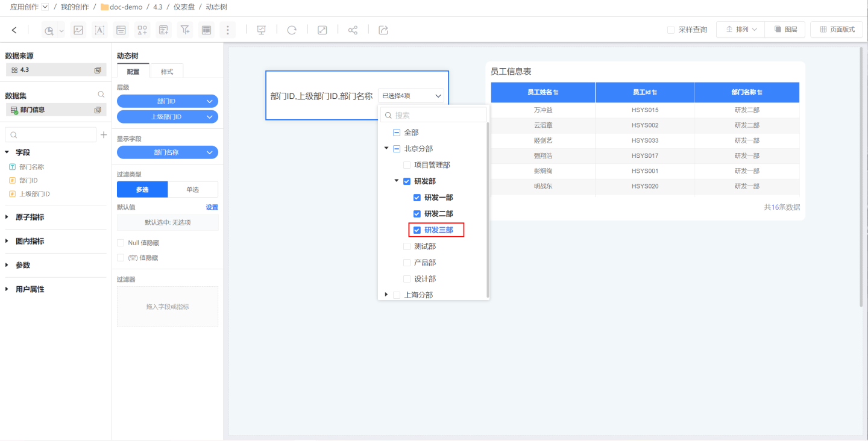
Task: Click the fullscreen expand icon
Action: coord(322,30)
